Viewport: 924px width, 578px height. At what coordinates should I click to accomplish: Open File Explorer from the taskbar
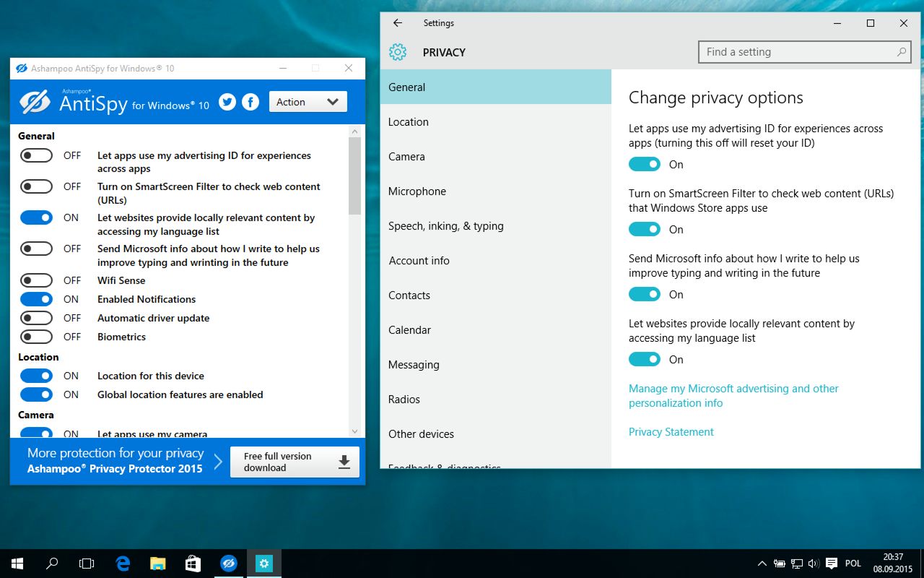point(158,564)
